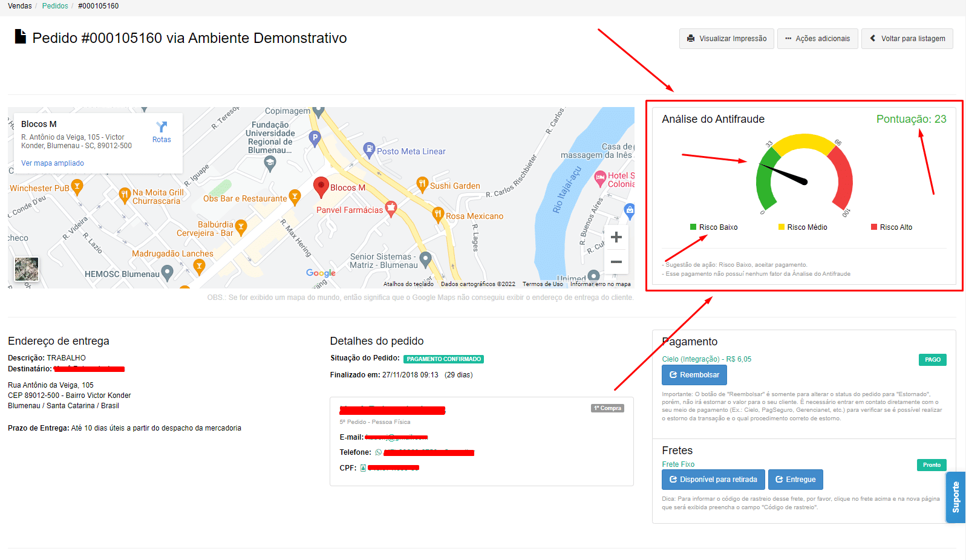Click the Rotas directions icon
966x560 pixels.
click(162, 128)
